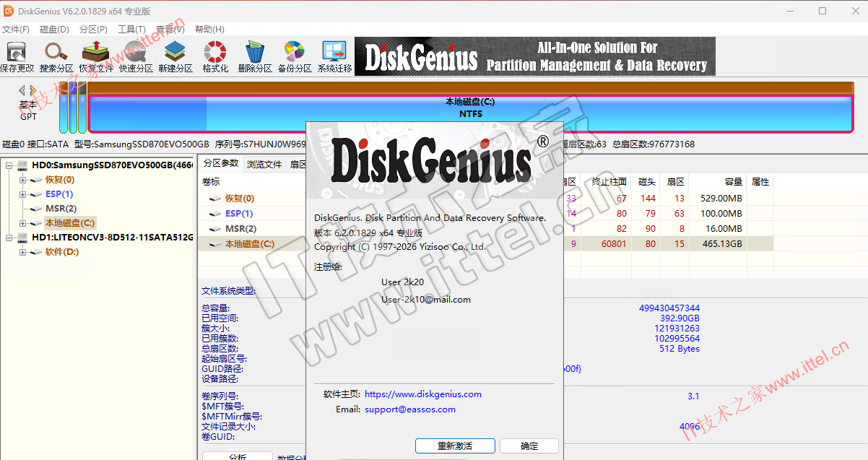Click the 确定 button to close dialog
This screenshot has height=460, width=868.
tap(529, 446)
